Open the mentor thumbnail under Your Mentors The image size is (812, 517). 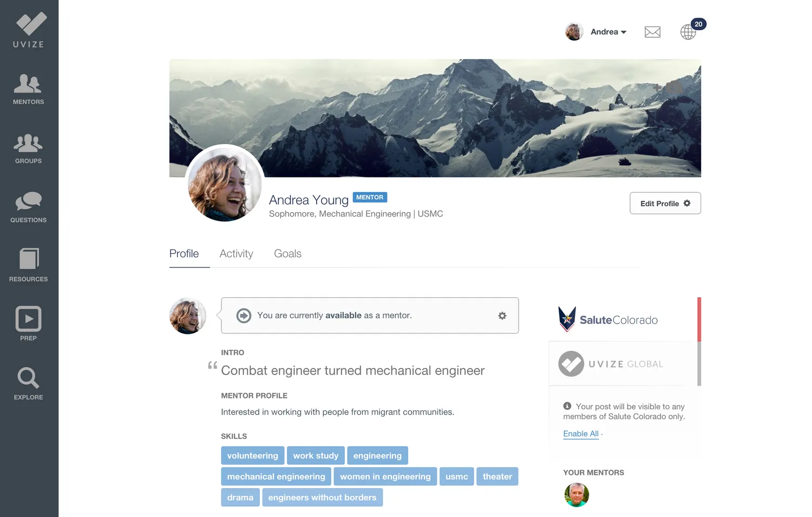(x=577, y=495)
